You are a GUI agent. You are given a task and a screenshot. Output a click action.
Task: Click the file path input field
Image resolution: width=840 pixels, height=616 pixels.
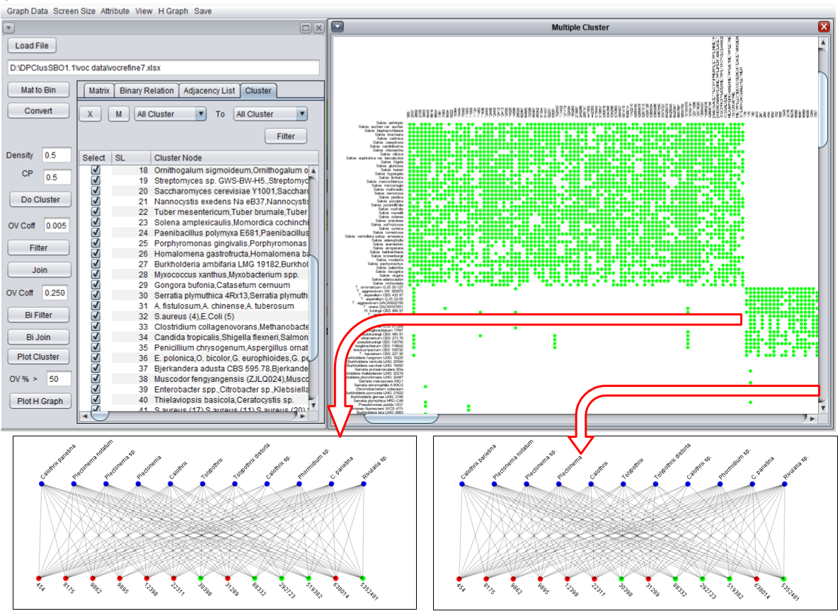163,67
